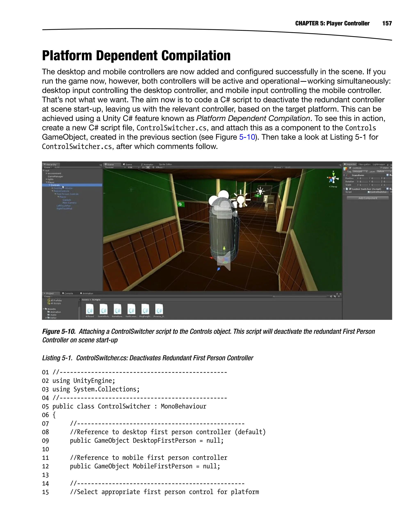This screenshot has height=518, width=420.
Task: Switch to the Animation tab
Action: coord(87,293)
